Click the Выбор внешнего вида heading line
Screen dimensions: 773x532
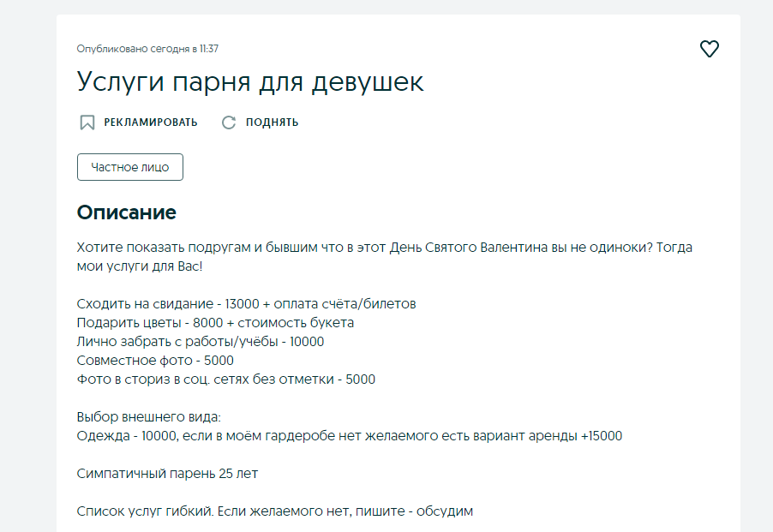(x=149, y=417)
